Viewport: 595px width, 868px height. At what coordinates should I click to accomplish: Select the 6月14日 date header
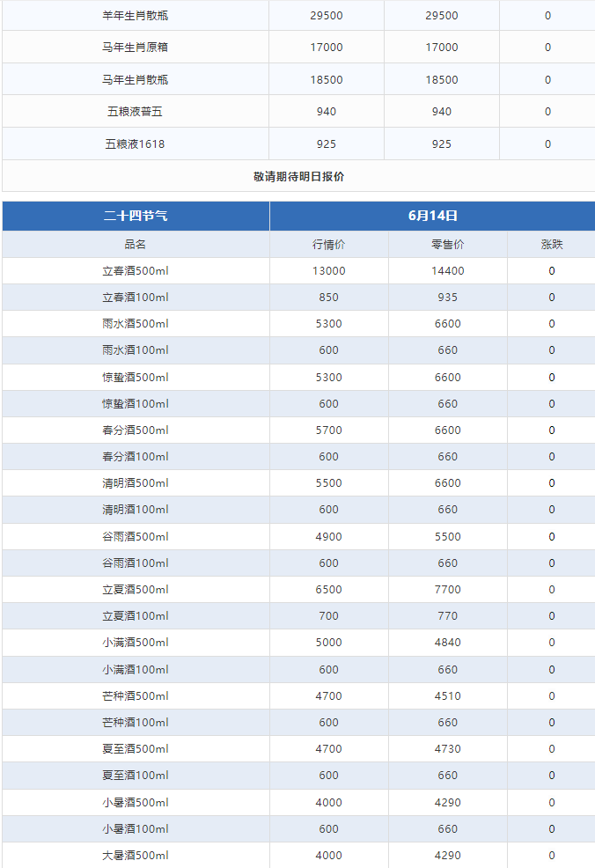pyautogui.click(x=433, y=216)
